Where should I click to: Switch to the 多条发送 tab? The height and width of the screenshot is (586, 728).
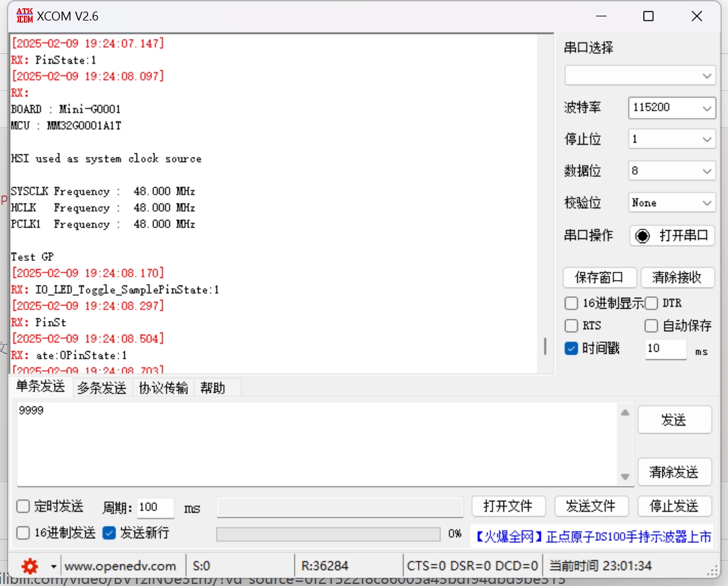(102, 388)
